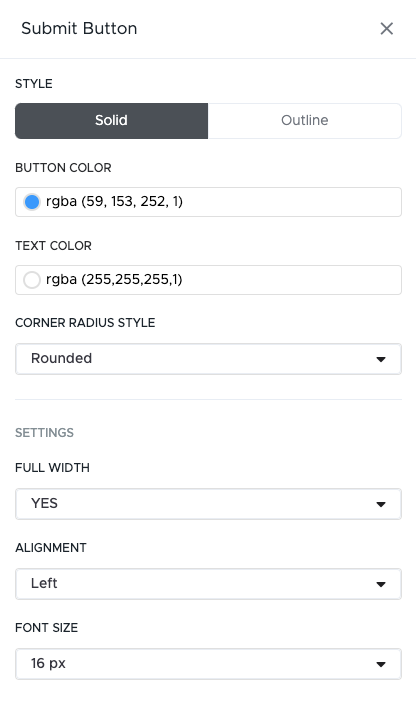Click the arrow on the Rounded dropdown
Screen dimensions: 416x701
381,359
